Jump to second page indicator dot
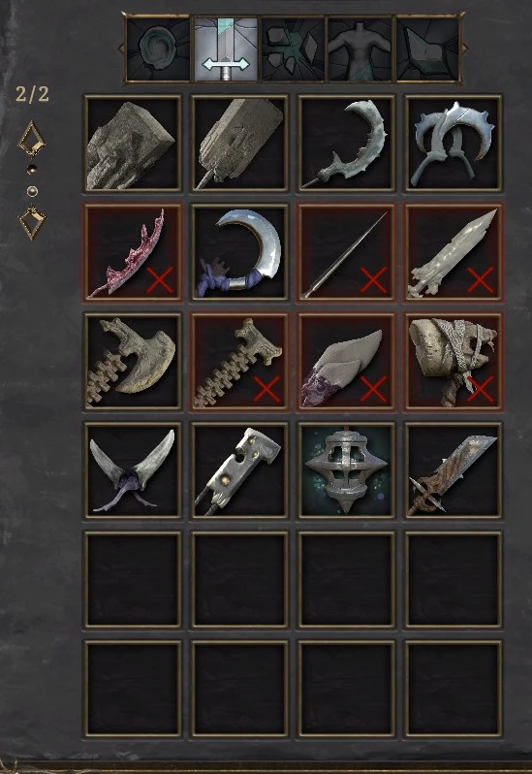The height and width of the screenshot is (774, 532). 32,191
